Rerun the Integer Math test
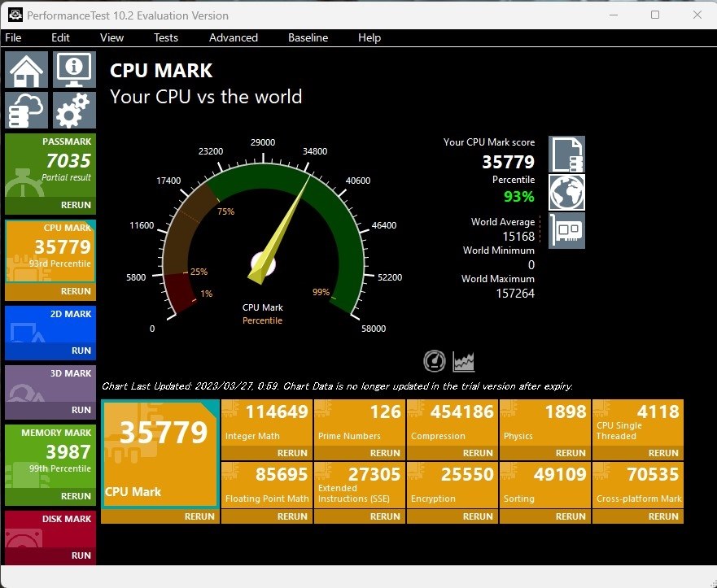The height and width of the screenshot is (588, 717). [267, 453]
